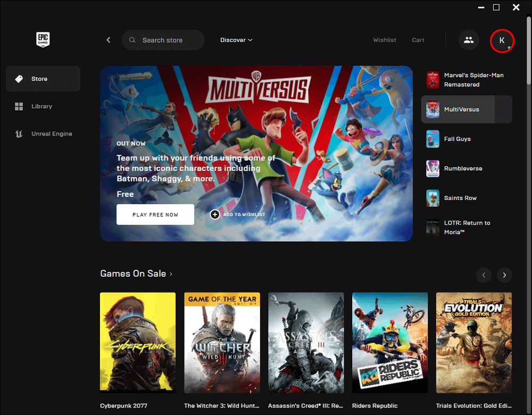This screenshot has width=532, height=415.
Task: Open the Library sidebar icon
Action: click(20, 106)
